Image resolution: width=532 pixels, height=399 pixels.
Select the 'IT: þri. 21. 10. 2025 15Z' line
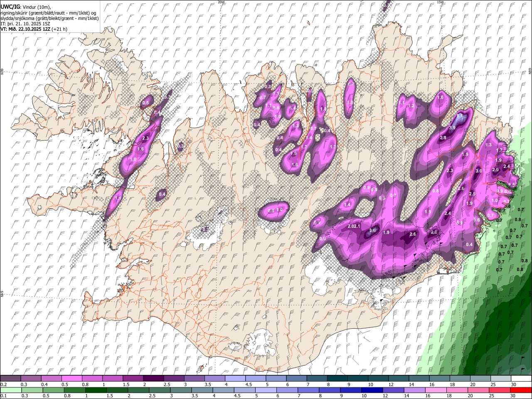point(25,24)
